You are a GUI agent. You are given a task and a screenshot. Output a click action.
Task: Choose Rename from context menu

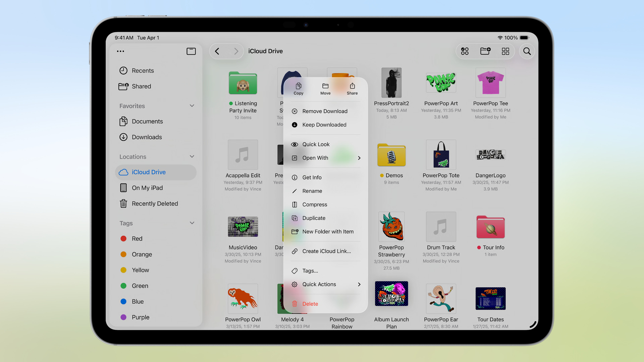coord(312,191)
